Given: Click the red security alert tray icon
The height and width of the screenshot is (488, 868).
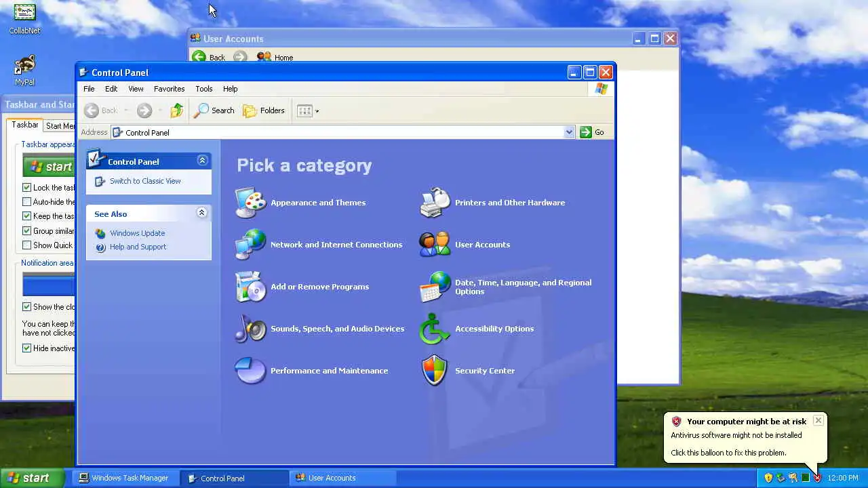Looking at the screenshot, I should coord(817,478).
